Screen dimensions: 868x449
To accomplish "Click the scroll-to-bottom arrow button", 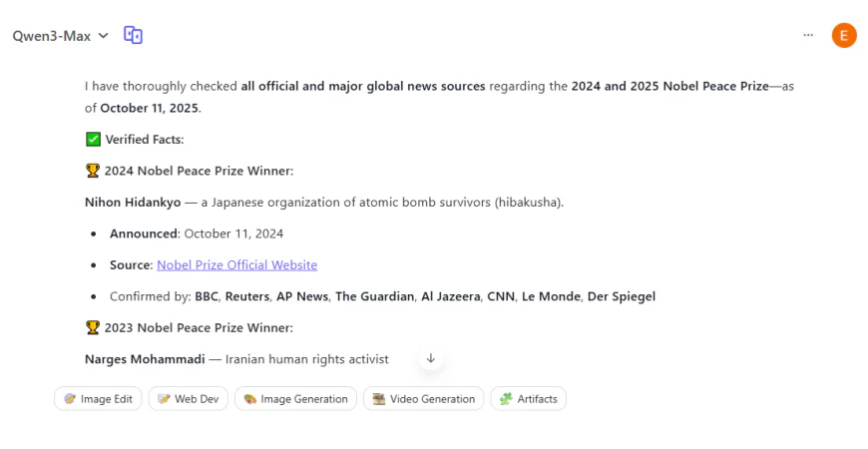I will pyautogui.click(x=431, y=358).
